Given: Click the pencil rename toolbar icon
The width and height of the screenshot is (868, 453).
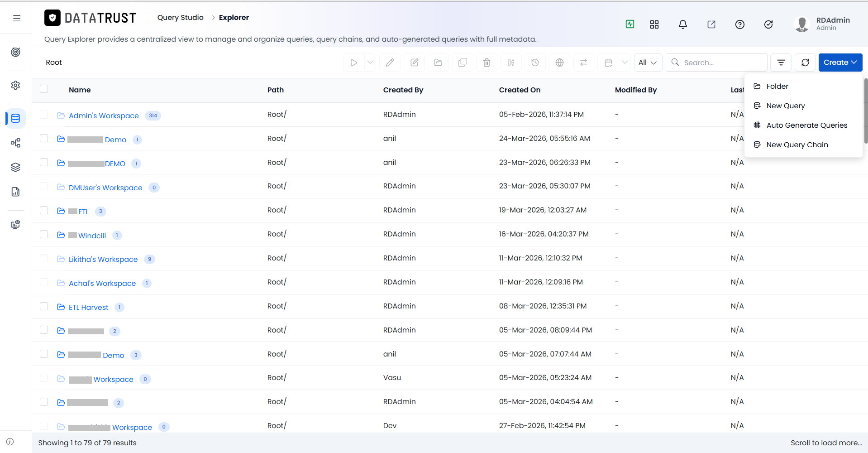Looking at the screenshot, I should pos(390,63).
